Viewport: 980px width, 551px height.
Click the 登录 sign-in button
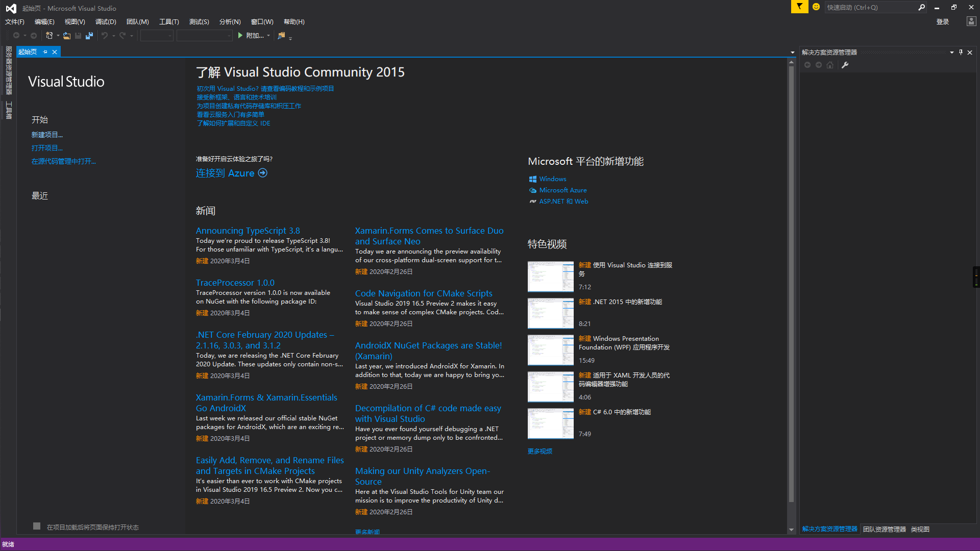[943, 22]
